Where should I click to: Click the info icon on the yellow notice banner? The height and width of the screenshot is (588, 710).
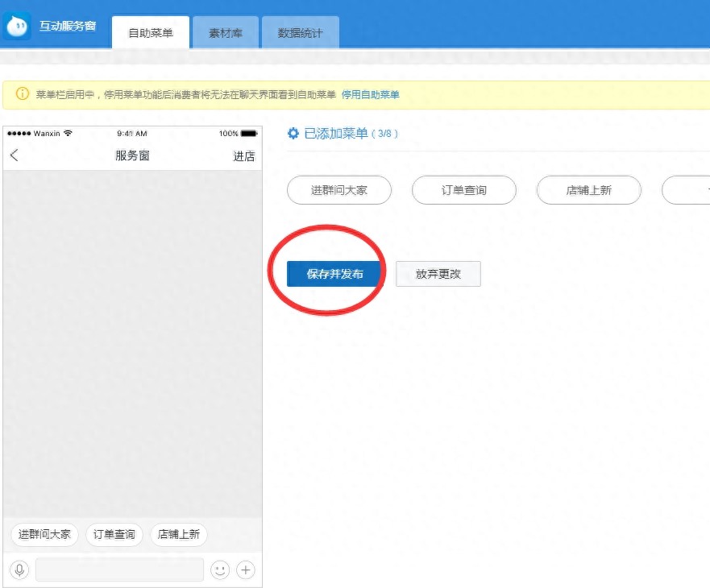(x=19, y=94)
